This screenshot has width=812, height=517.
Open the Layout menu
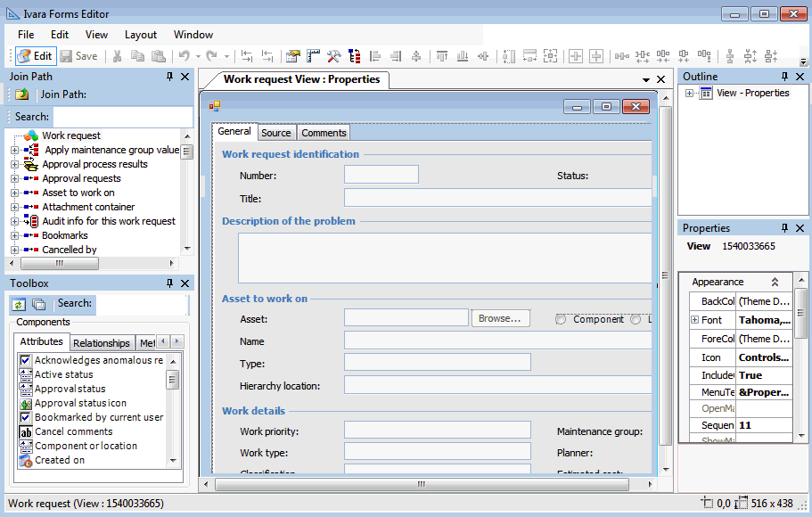click(x=141, y=35)
